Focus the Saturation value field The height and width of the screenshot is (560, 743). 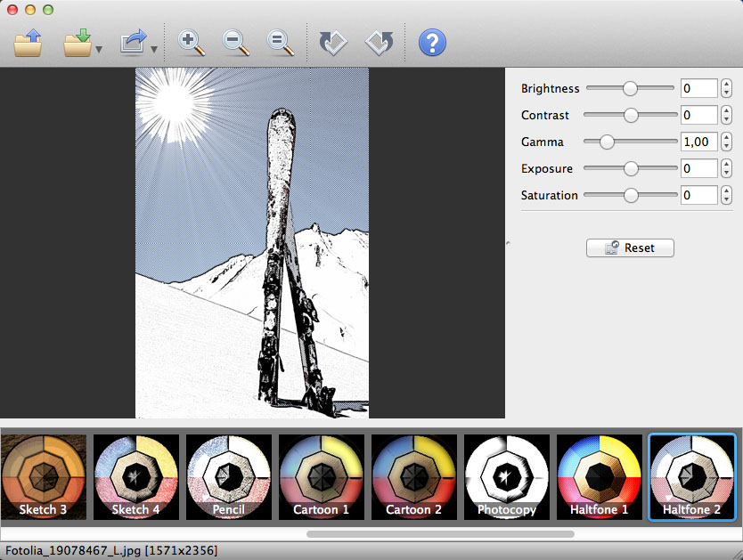[699, 195]
